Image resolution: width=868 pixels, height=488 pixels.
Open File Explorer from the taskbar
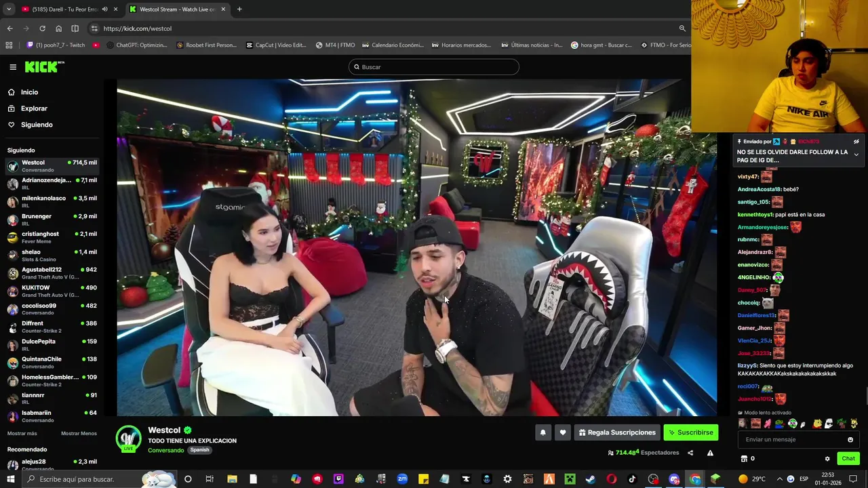(x=232, y=479)
